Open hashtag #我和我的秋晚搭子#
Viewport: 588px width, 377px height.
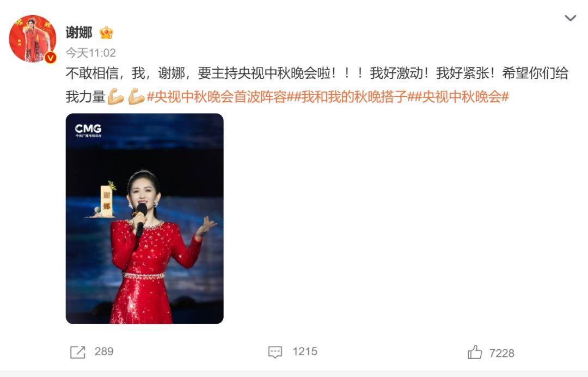coord(354,97)
